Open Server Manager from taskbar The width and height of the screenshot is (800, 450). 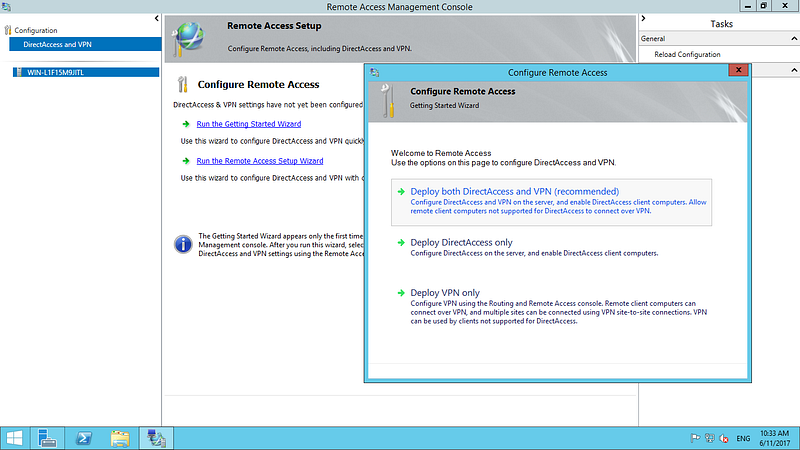click(47, 438)
